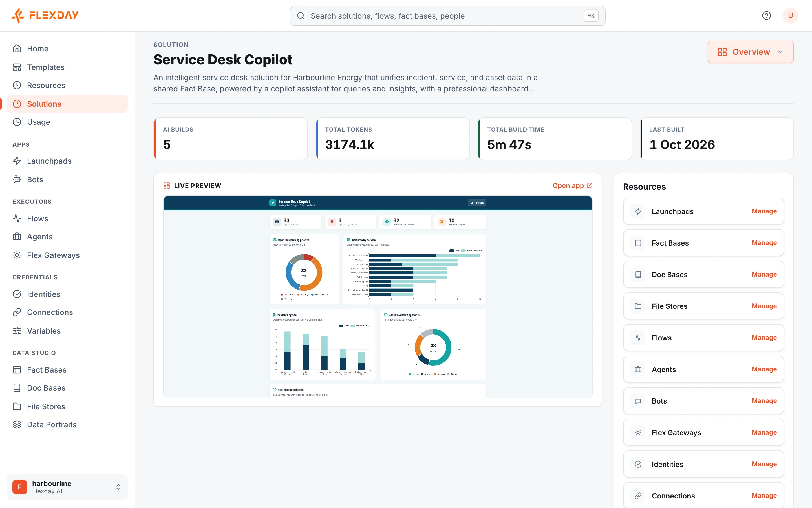Click the search magnifier icon
Viewport: 812px width, 508px height.
pos(301,16)
